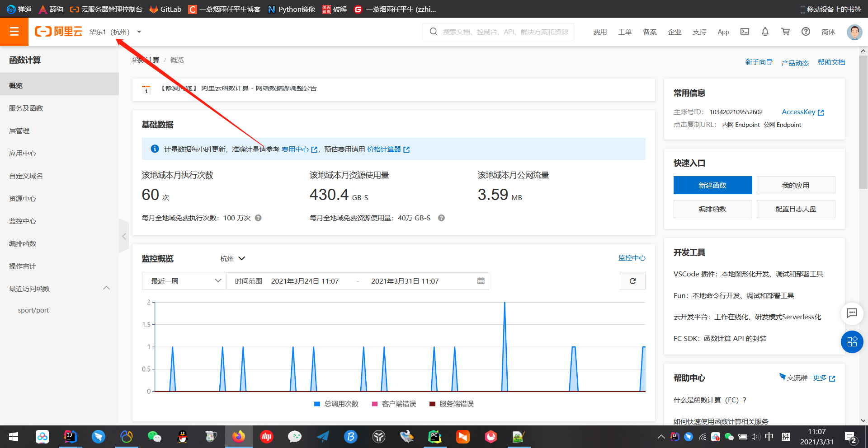Screen dimensions: 868x448
Task: Open PyCharm from the taskbar
Action: coord(434,437)
